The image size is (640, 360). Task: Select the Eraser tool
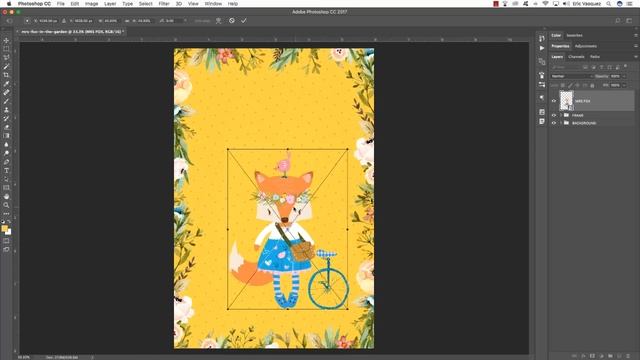[x=6, y=127]
